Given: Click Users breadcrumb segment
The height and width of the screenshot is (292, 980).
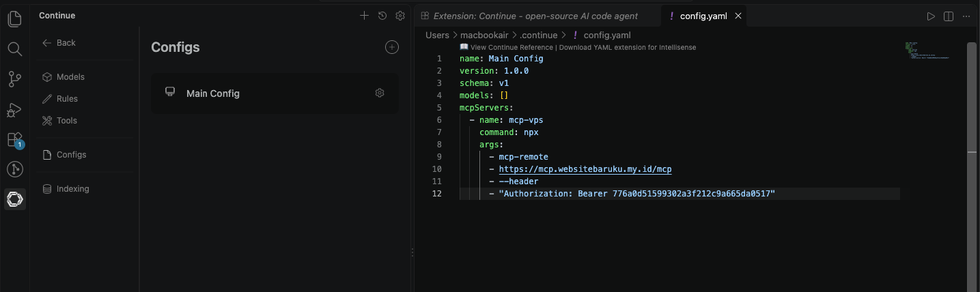Looking at the screenshot, I should pyautogui.click(x=437, y=35).
